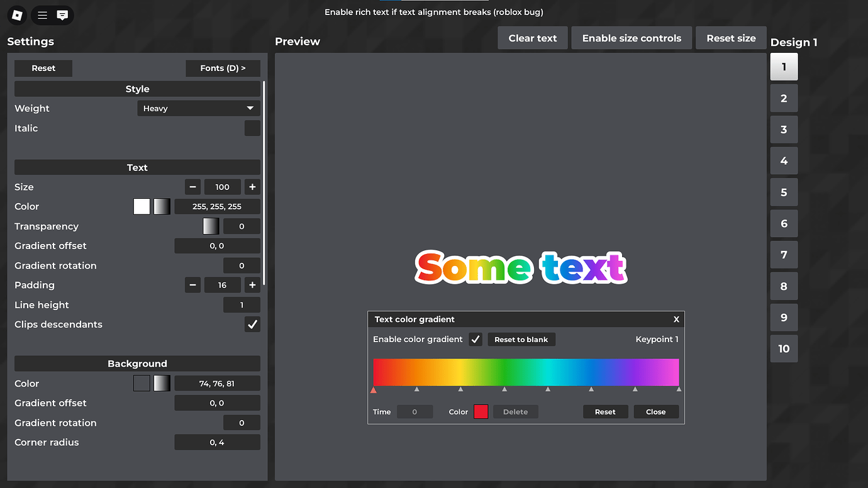This screenshot has height=488, width=868.
Task: Disable the Enable color gradient checkbox
Action: [x=476, y=339]
